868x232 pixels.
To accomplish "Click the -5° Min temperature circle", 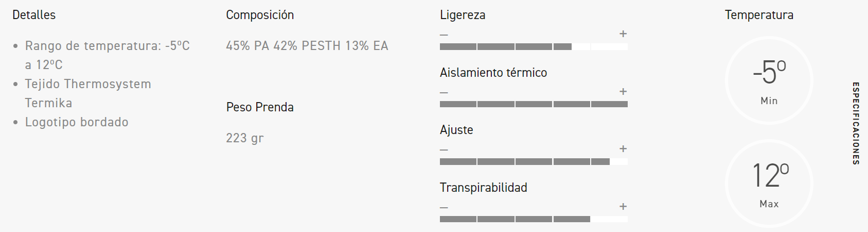I will click(x=769, y=80).
